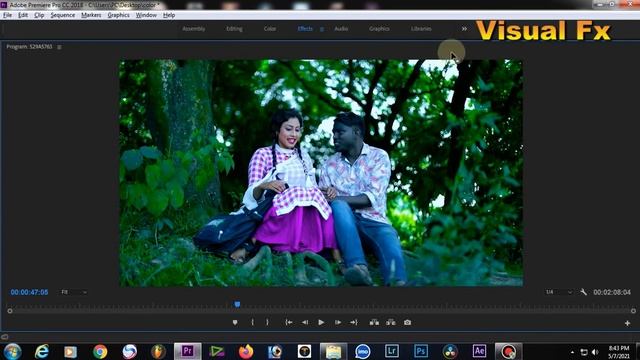Open DaVinci Resolve from taskbar
This screenshot has height=360, width=640.
(450, 351)
